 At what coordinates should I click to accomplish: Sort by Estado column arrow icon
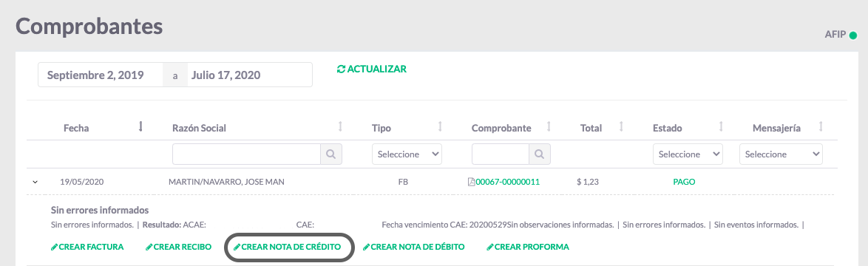[721, 127]
